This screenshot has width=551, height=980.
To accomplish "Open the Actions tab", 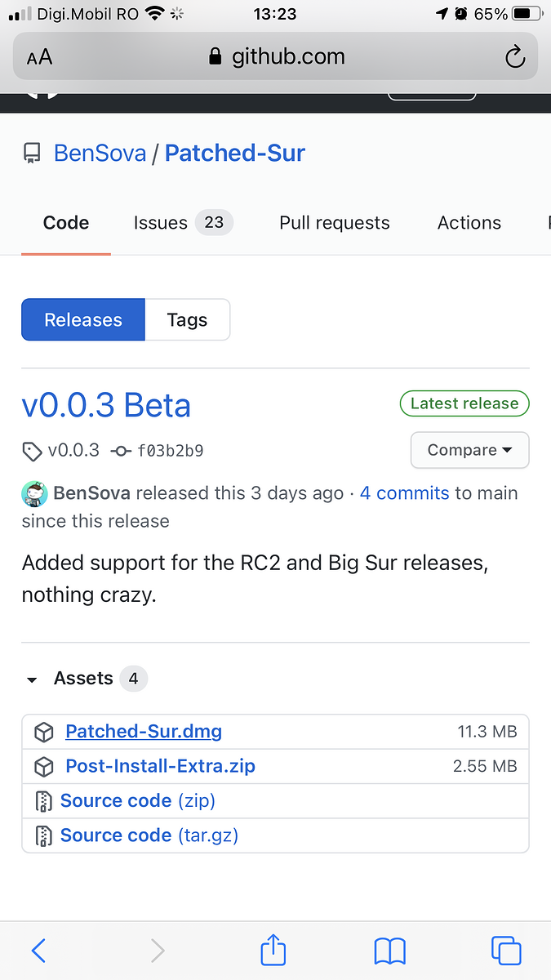I will [469, 223].
